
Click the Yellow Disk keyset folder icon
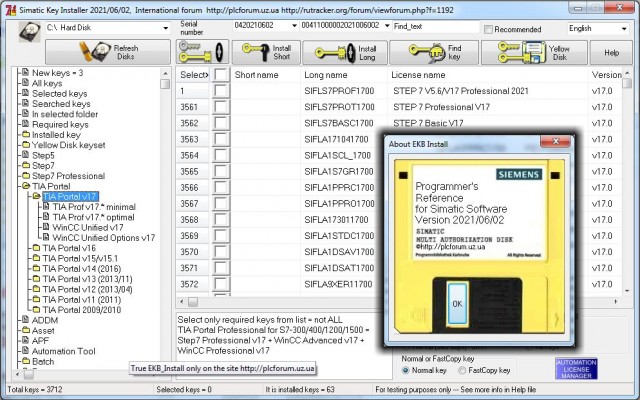click(x=26, y=144)
